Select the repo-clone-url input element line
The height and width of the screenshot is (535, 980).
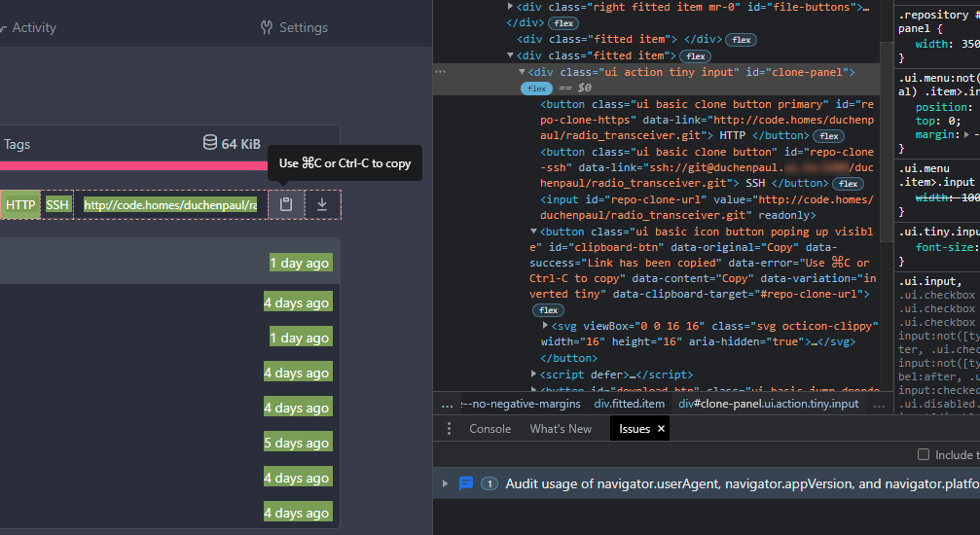707,207
